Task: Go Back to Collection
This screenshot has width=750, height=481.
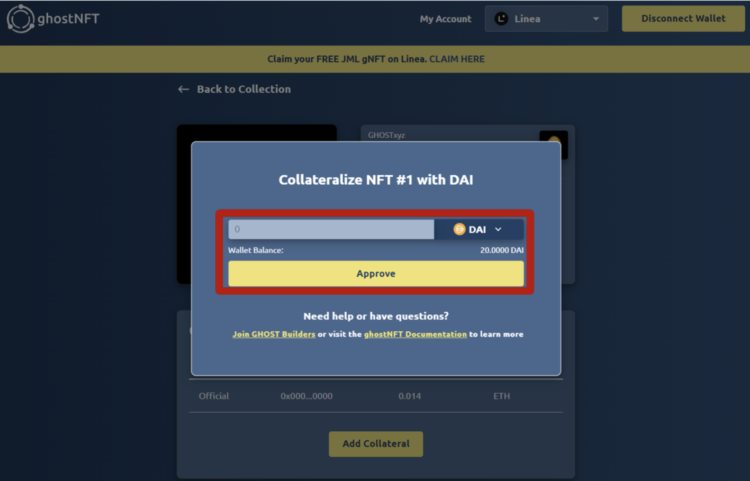Action: point(243,89)
